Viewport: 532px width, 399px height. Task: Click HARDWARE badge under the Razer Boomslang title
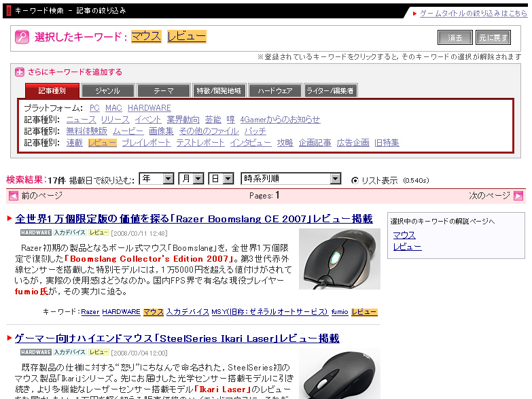pos(36,232)
